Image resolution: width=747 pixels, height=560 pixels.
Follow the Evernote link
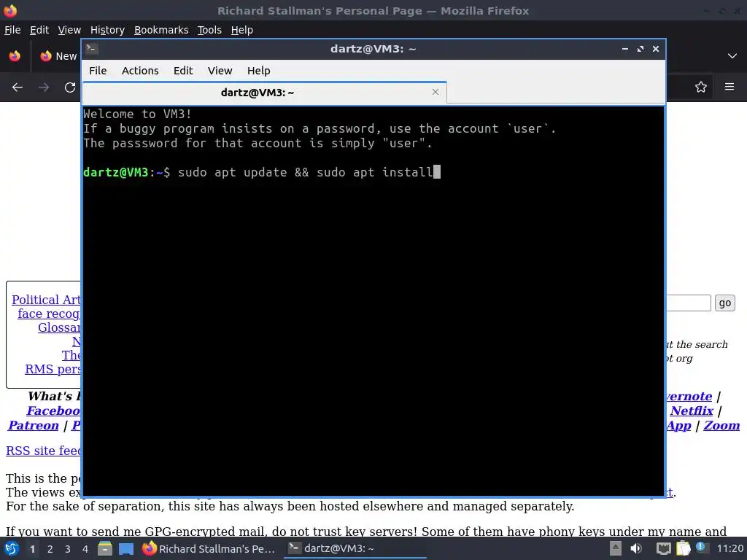point(689,396)
